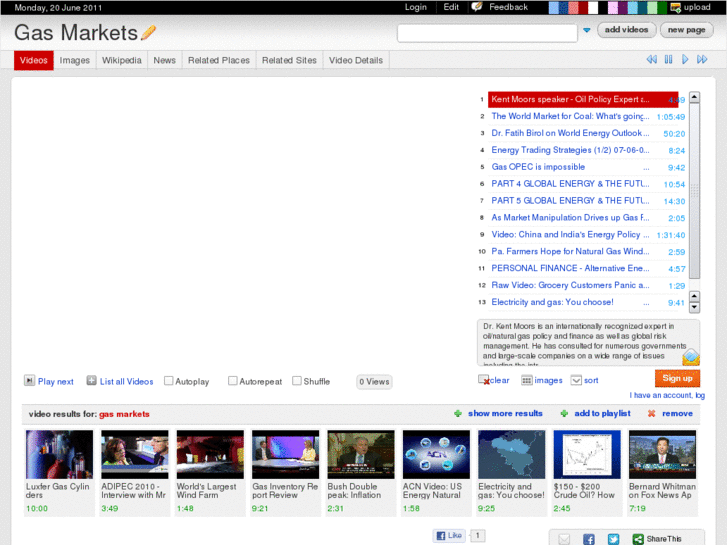The image size is (727, 545).
Task: Open the News tab
Action: [165, 60]
